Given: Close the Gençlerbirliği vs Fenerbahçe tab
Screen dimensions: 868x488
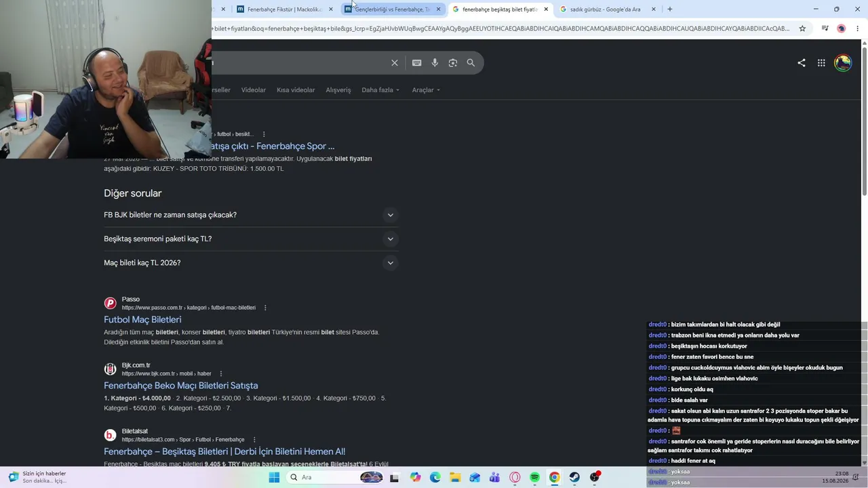Looking at the screenshot, I should click(x=438, y=9).
